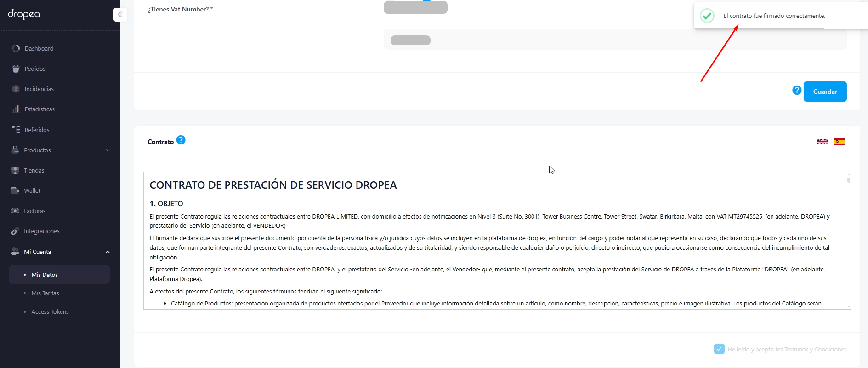Open Access Tokens page
Screen dimensions: 868x368
pos(50,311)
